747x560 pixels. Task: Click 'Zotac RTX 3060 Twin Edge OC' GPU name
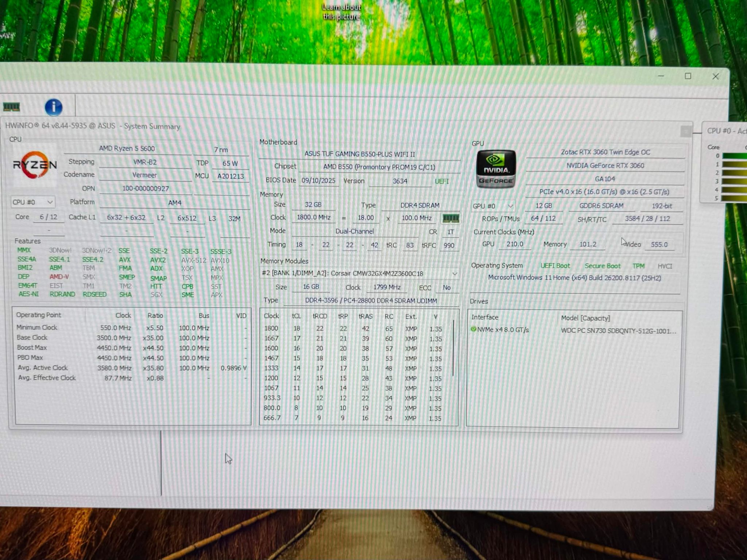(605, 152)
